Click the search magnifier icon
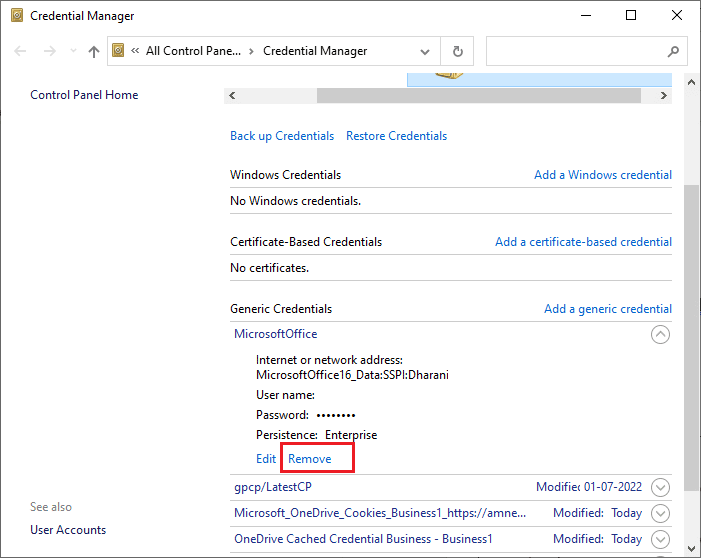Screen dimensions: 701x558 [x=673, y=51]
